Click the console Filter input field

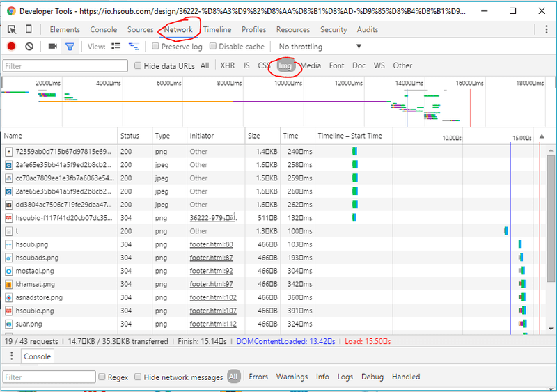coord(49,377)
